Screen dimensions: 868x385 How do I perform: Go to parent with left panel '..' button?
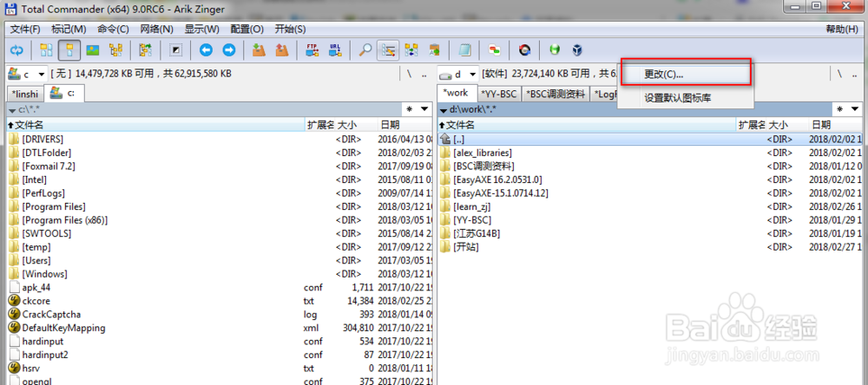(x=424, y=74)
